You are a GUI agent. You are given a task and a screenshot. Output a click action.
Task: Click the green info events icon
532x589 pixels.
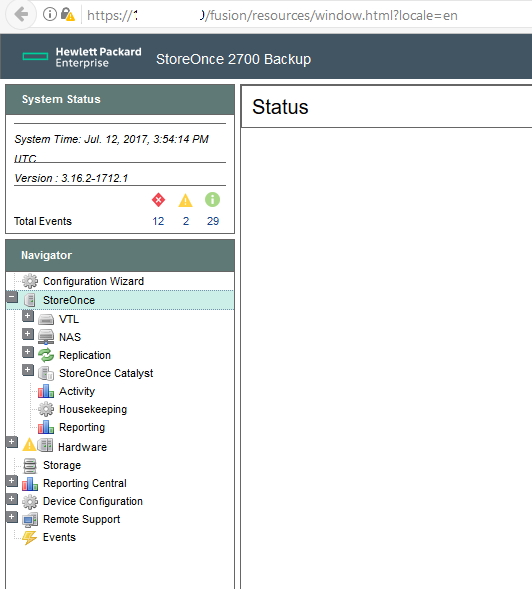(212, 199)
